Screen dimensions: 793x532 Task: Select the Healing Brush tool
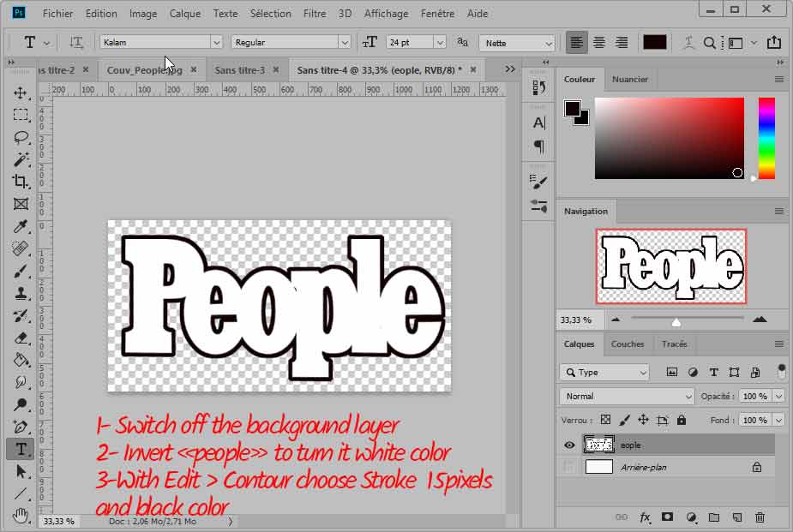[x=21, y=248]
